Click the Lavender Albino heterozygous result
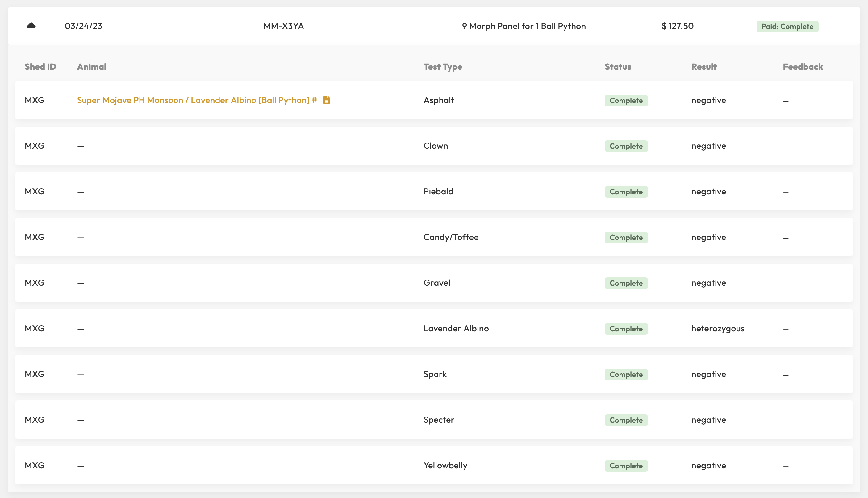The width and height of the screenshot is (868, 498). (x=717, y=329)
